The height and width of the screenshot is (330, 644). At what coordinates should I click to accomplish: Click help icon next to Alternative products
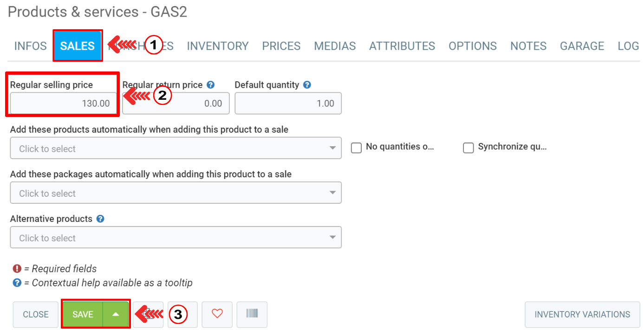100,219
